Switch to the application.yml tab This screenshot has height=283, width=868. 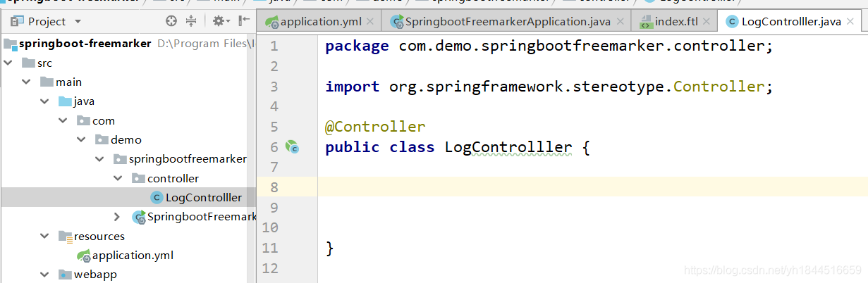coord(321,22)
